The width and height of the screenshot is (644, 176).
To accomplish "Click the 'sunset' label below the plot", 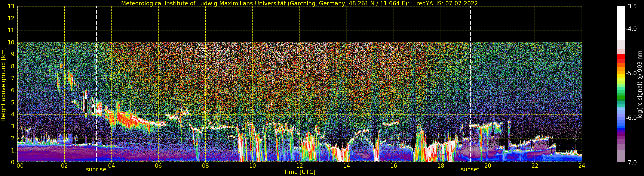I will click(x=470, y=170).
